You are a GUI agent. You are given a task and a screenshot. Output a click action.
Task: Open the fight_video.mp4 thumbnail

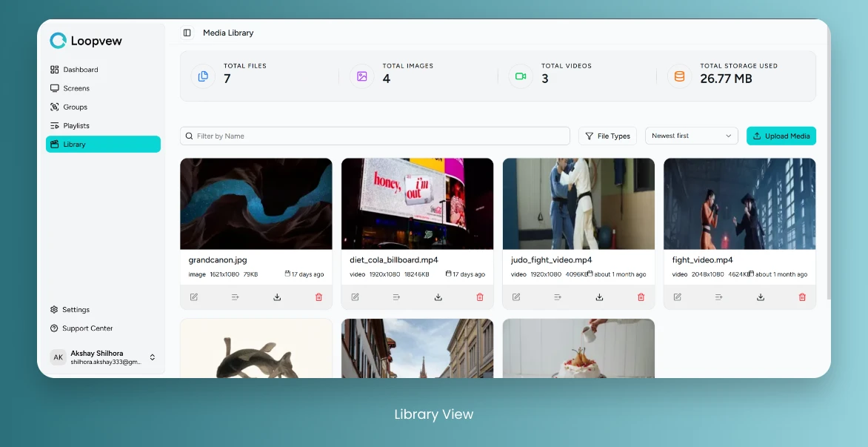click(740, 204)
